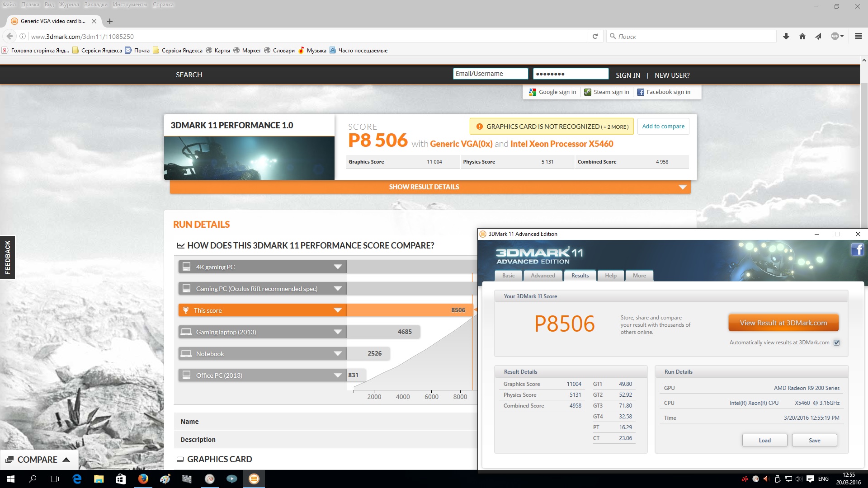Click the Facebook icon in 3DMark window
Screen dimensions: 868x488
(857, 249)
